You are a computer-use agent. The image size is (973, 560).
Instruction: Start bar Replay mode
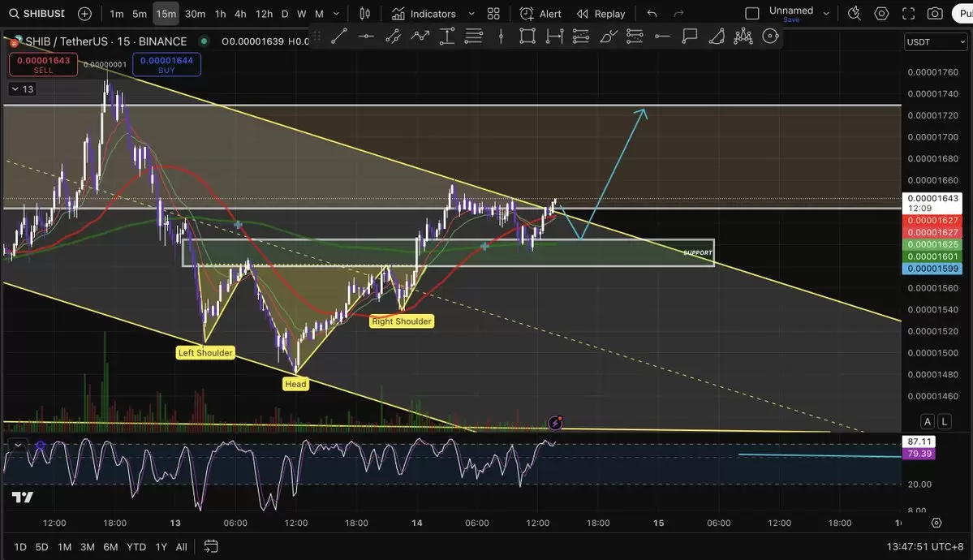pos(601,14)
